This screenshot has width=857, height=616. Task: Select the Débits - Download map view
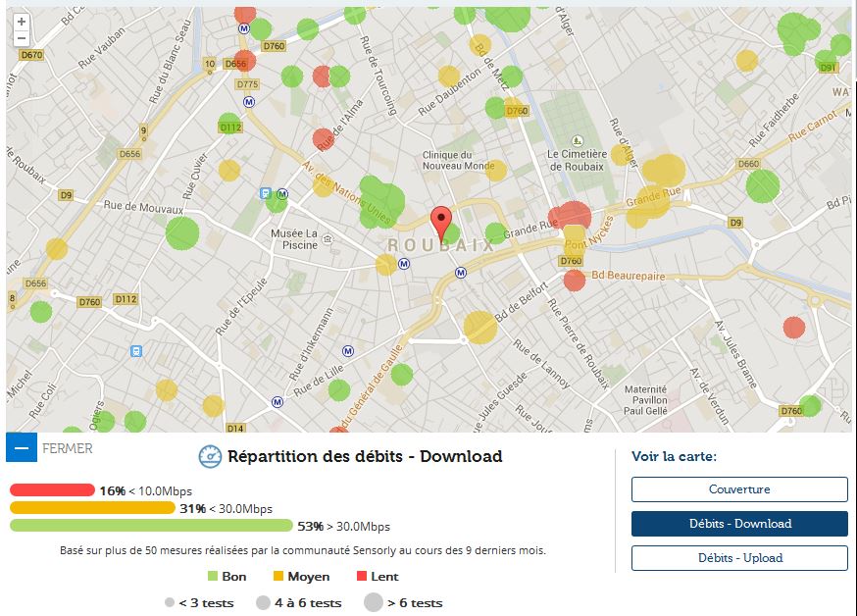click(x=738, y=524)
